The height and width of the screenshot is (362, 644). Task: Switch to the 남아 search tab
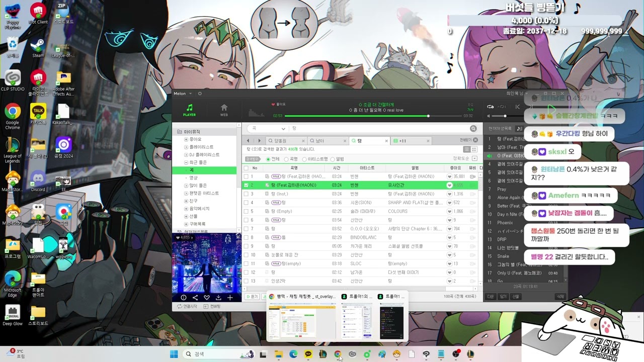(328, 141)
